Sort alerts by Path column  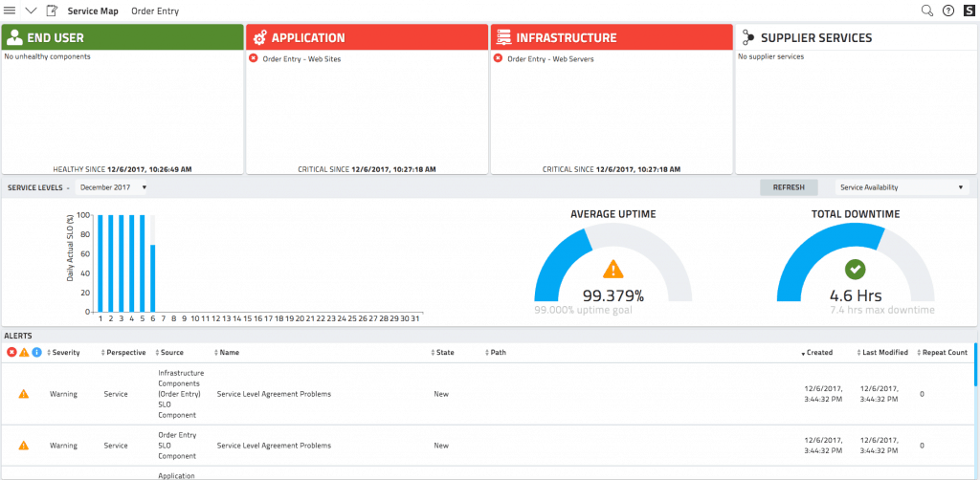(x=496, y=353)
